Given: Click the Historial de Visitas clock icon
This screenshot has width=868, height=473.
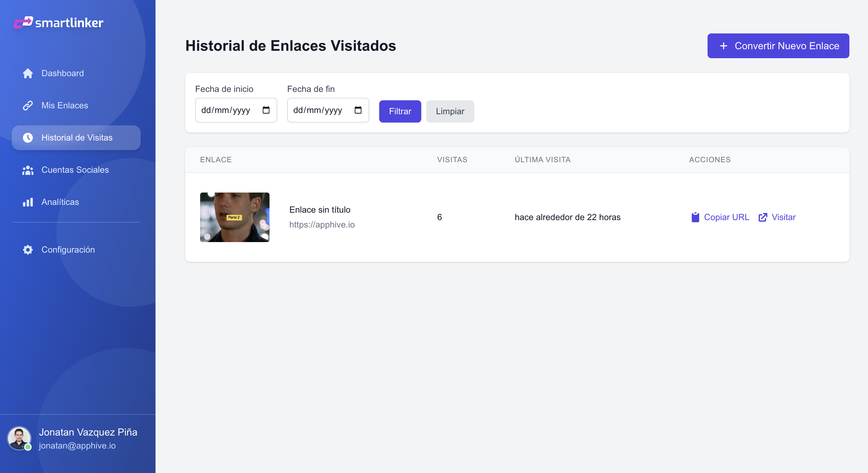Looking at the screenshot, I should pos(28,138).
